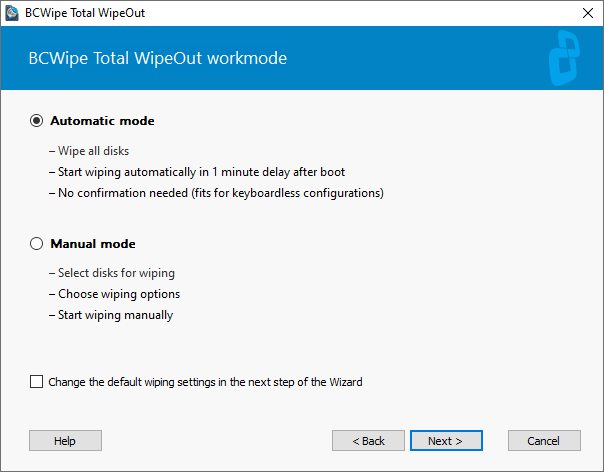Viewport: 604px width, 472px height.
Task: Click the BCWipe app icon in title bar
Action: coord(12,13)
